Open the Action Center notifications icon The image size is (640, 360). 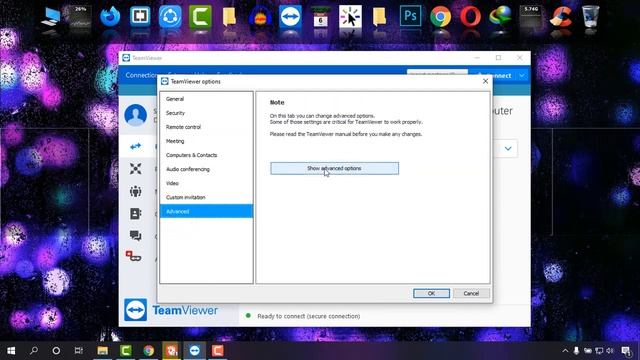click(627, 351)
